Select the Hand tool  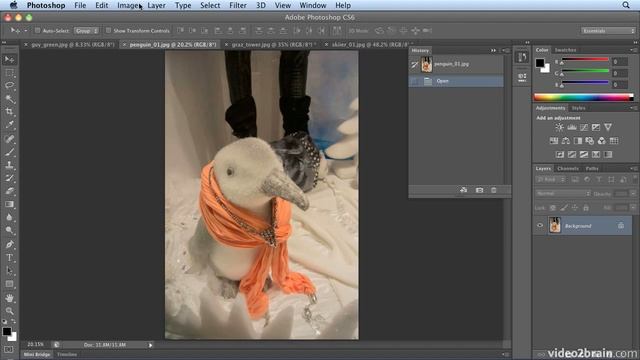coord(9,298)
